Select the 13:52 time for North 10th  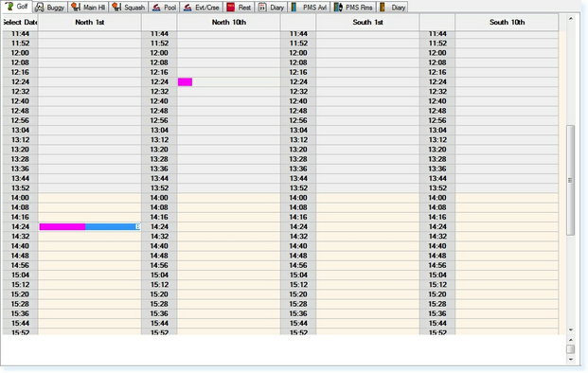(159, 188)
